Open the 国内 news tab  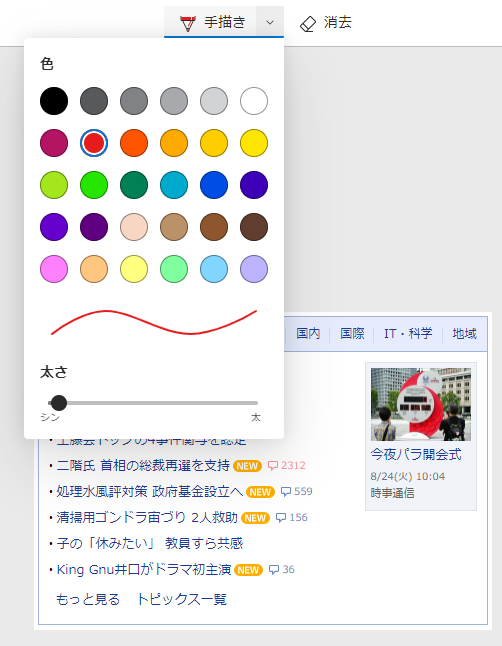coord(308,334)
